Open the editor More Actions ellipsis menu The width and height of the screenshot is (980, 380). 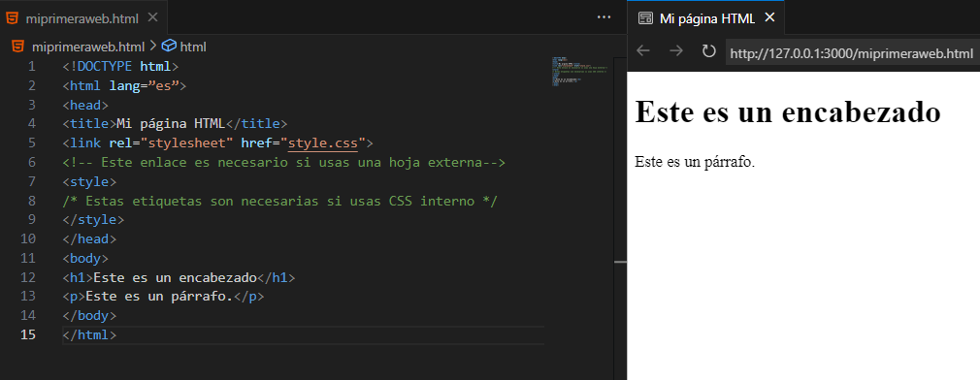pyautogui.click(x=604, y=17)
